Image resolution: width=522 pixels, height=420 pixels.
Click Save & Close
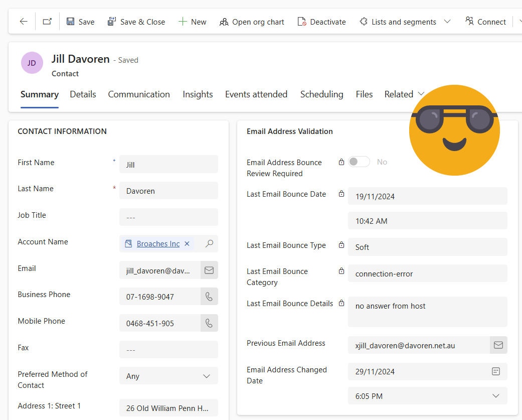point(136,22)
